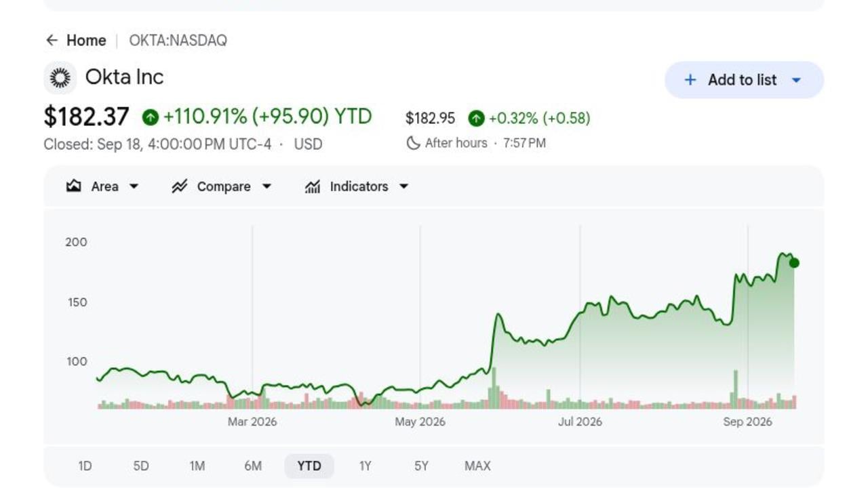Select the YTD range tab
The width and height of the screenshot is (868, 488).
(x=309, y=466)
